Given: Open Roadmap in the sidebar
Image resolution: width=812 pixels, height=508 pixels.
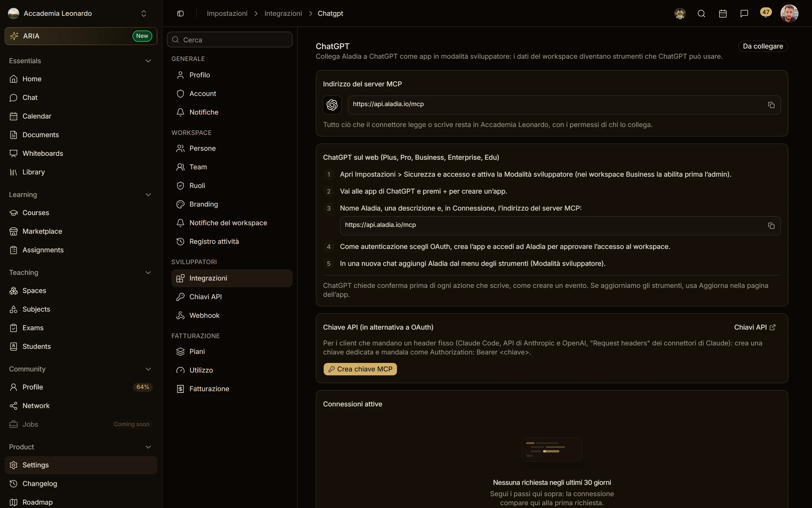Looking at the screenshot, I should coord(81,502).
